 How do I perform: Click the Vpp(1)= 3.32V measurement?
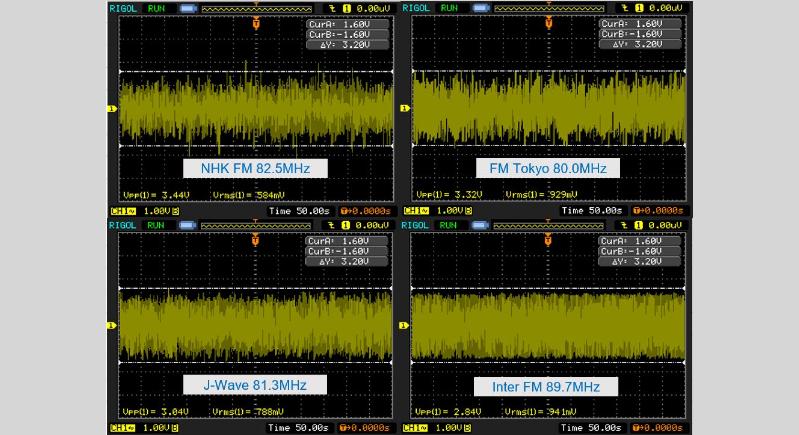pyautogui.click(x=449, y=195)
